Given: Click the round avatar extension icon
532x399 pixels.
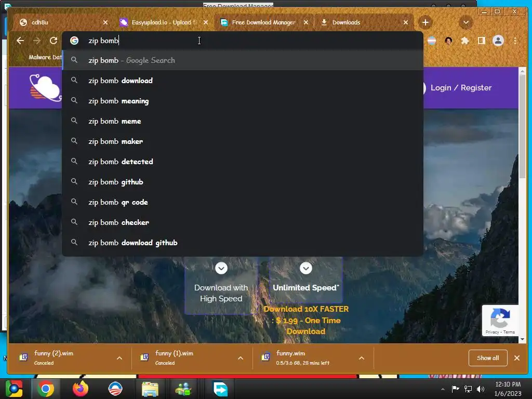Looking at the screenshot, I should click(x=448, y=41).
